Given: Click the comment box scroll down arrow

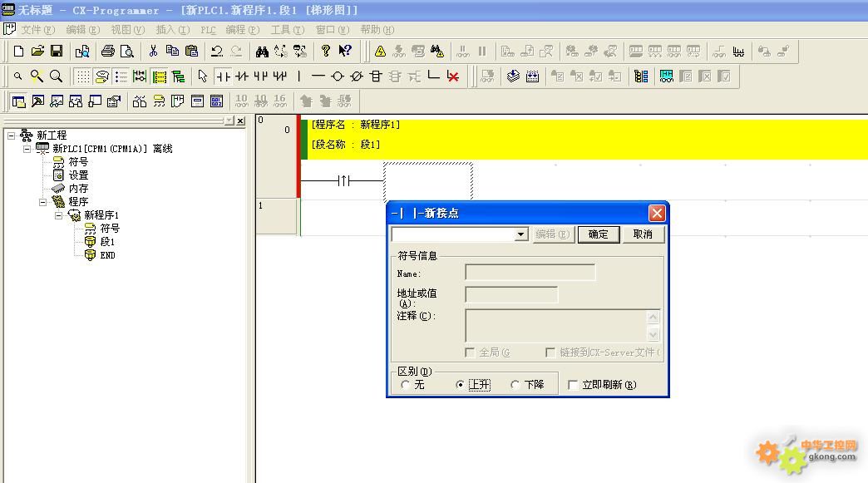Looking at the screenshot, I should point(653,335).
